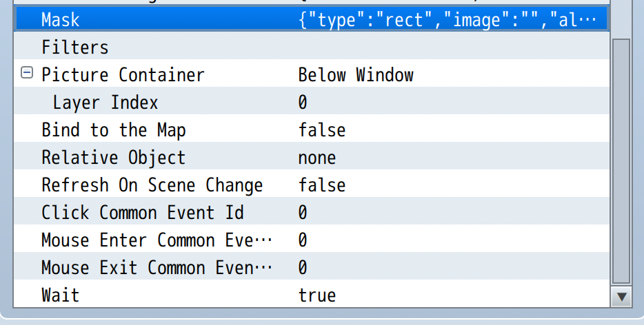Open the Relative Object none dropdown
The width and height of the screenshot is (644, 325).
(317, 158)
